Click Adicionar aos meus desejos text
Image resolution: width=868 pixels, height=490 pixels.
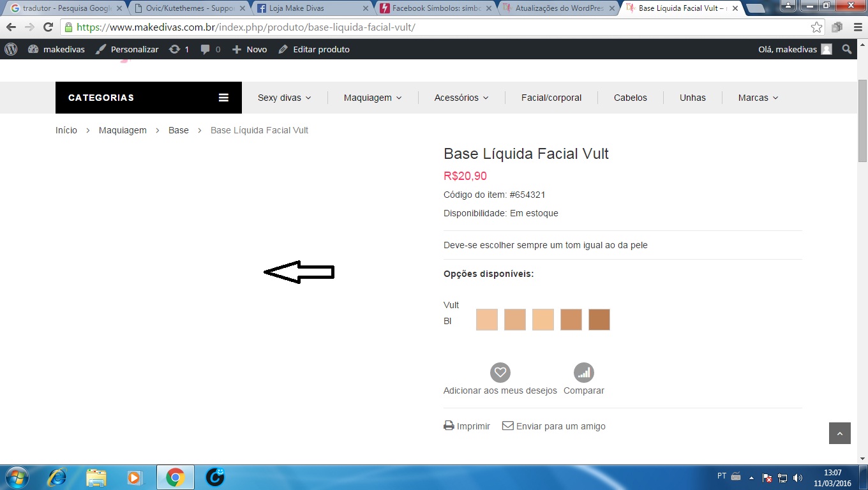[500, 390]
